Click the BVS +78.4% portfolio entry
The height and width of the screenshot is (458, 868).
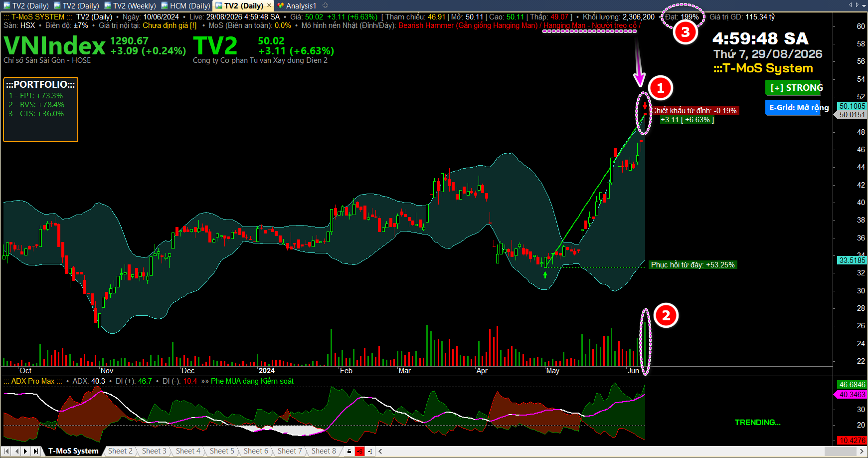click(x=36, y=105)
